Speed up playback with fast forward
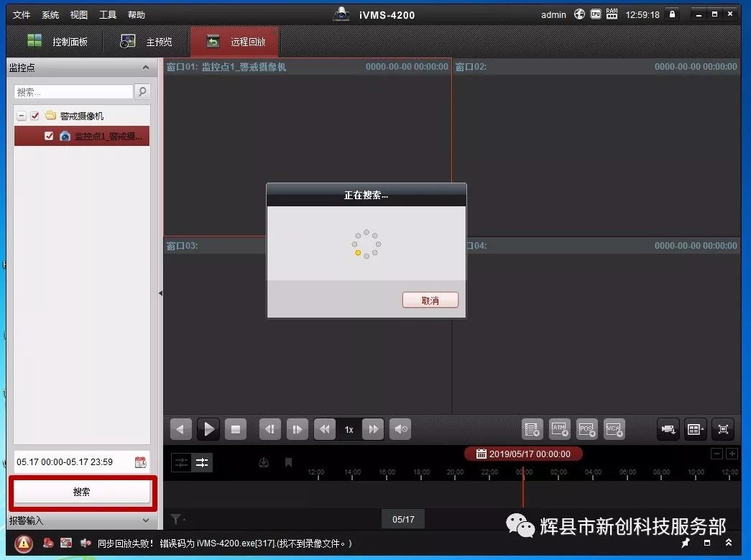Viewport: 751px width, 560px height. point(373,429)
